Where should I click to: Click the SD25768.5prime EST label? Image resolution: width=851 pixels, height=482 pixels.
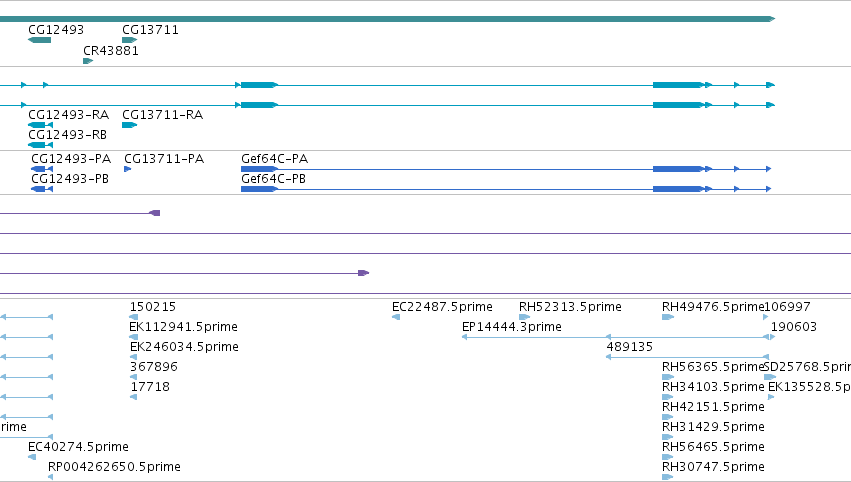pyautogui.click(x=807, y=367)
